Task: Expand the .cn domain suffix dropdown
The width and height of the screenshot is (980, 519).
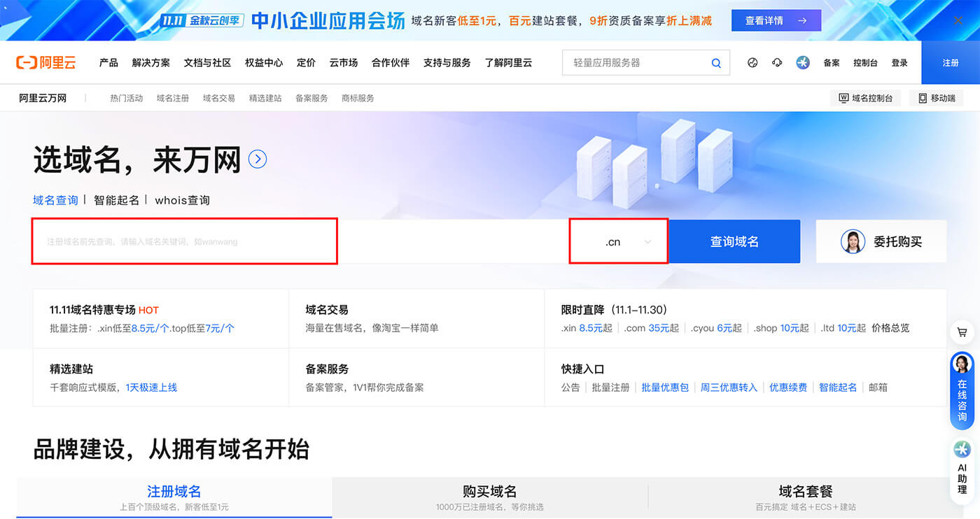Action: click(x=619, y=242)
